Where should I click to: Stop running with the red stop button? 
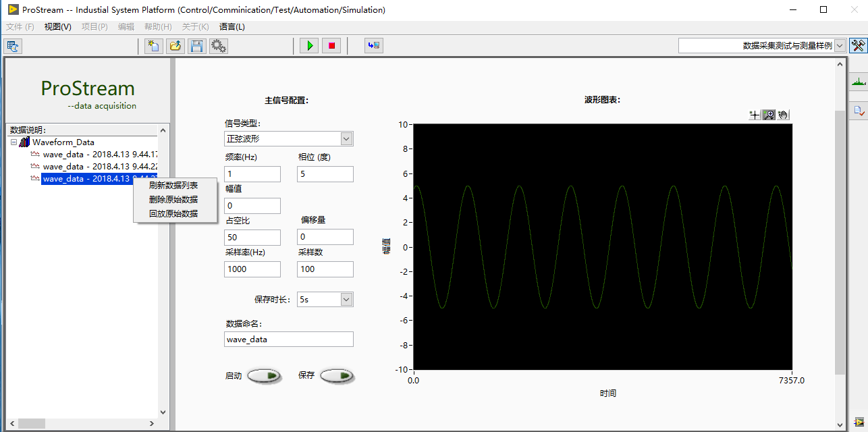point(331,46)
